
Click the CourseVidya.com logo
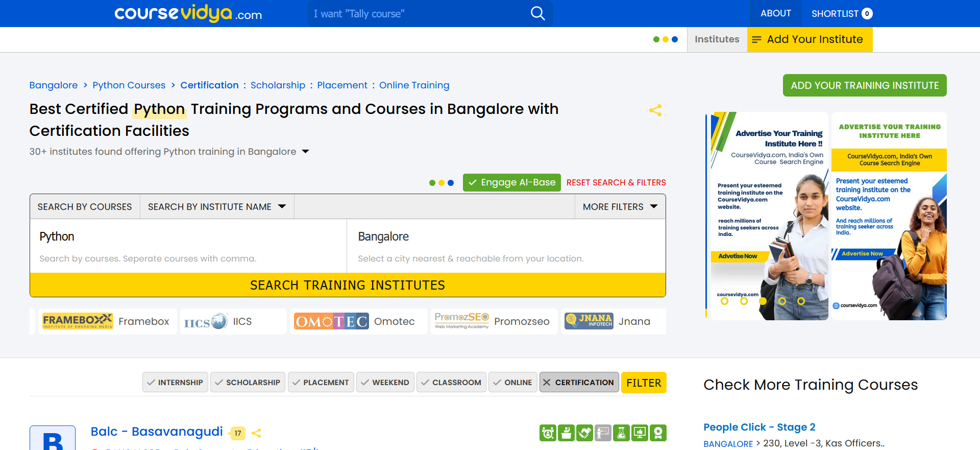point(188,13)
